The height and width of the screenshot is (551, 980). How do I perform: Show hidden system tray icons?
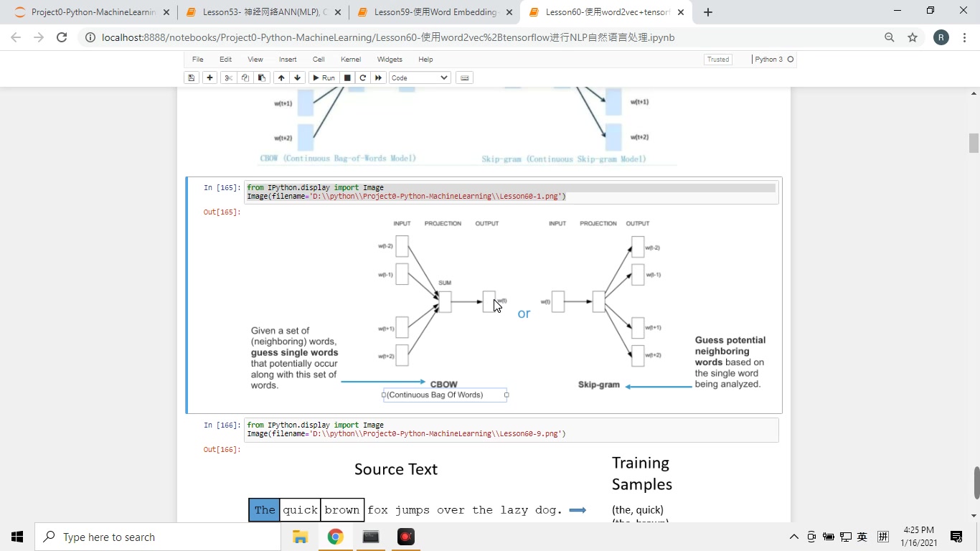pos(793,537)
